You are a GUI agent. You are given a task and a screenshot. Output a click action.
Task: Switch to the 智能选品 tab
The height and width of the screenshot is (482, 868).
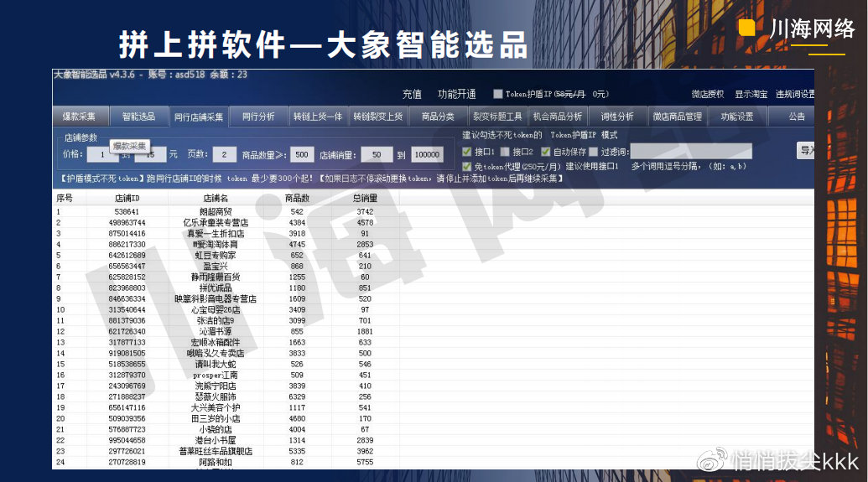coord(138,117)
